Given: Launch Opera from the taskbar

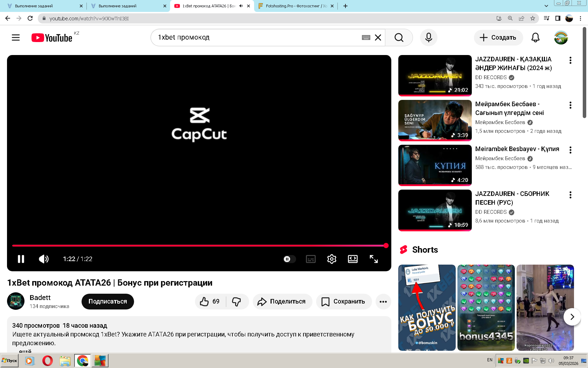Looking at the screenshot, I should (x=48, y=361).
